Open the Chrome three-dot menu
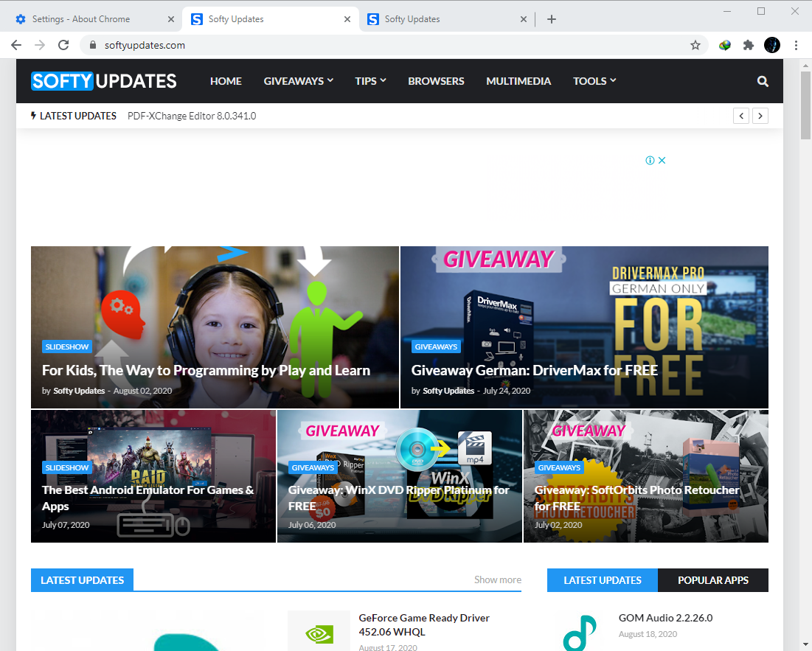Viewport: 812px width, 651px height. 796,45
